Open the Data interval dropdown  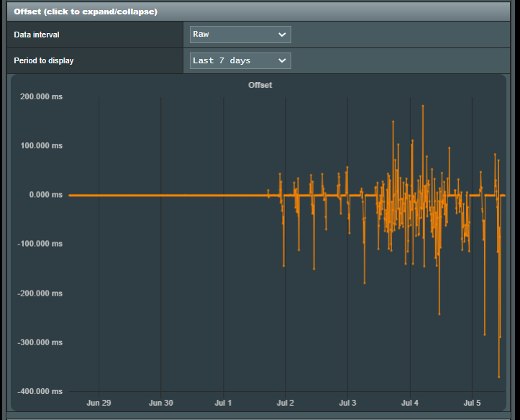pyautogui.click(x=240, y=35)
